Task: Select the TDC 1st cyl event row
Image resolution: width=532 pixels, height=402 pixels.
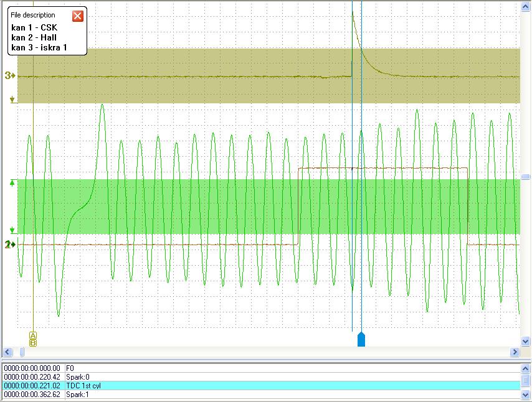Action: (262, 385)
